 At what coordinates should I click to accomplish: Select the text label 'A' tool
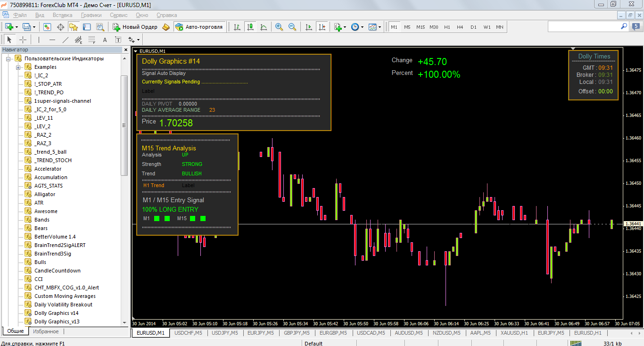[105, 40]
